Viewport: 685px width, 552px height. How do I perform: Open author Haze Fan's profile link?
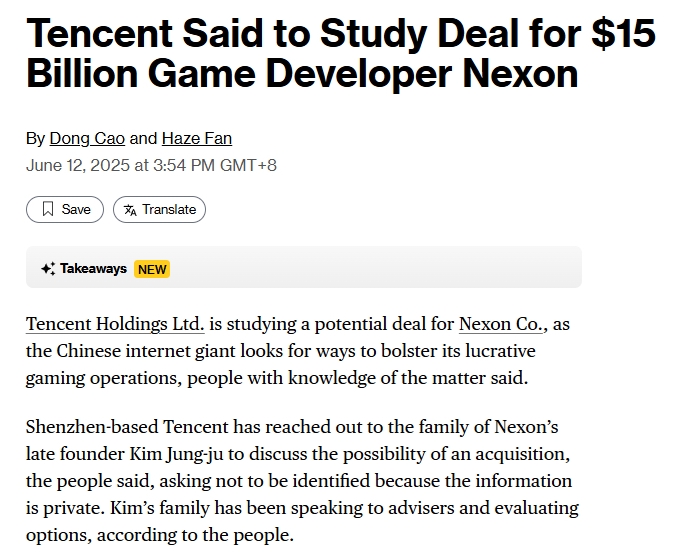(x=196, y=138)
